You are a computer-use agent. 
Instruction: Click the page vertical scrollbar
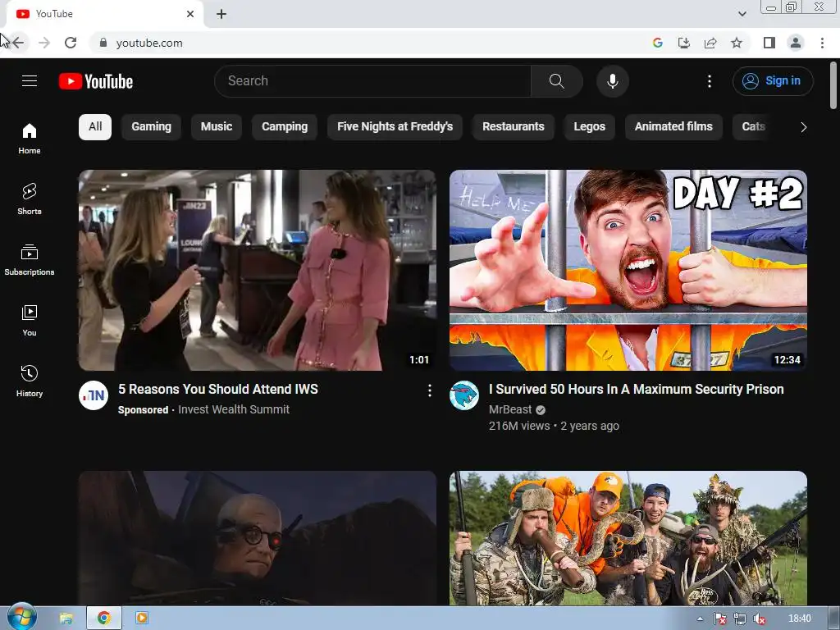(833, 85)
